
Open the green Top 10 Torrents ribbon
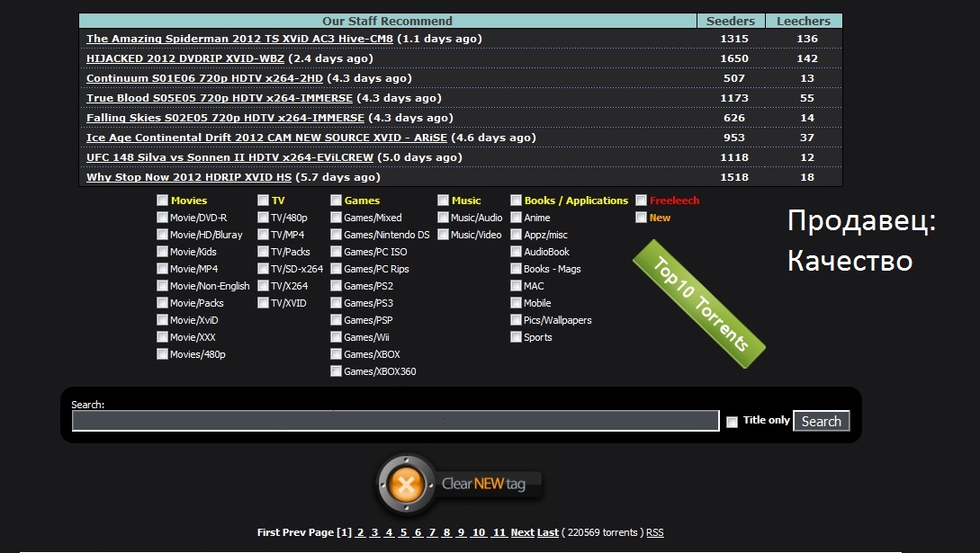(x=698, y=303)
